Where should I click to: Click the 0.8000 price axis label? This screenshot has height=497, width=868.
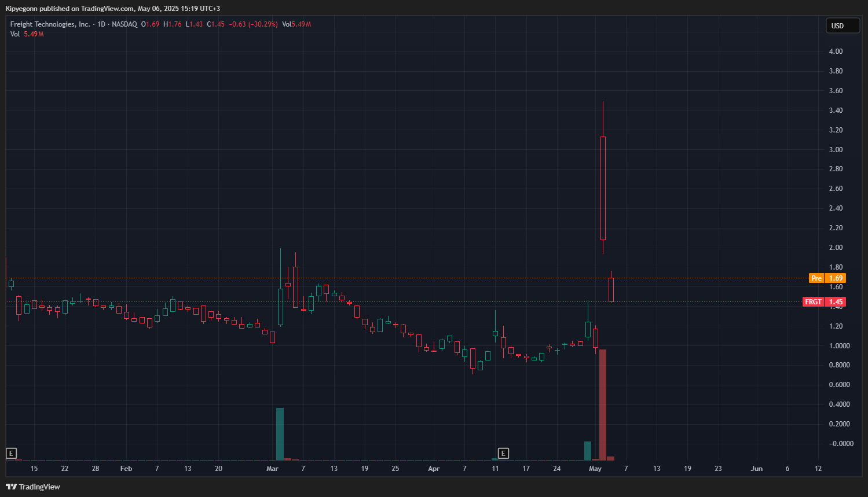tap(840, 365)
